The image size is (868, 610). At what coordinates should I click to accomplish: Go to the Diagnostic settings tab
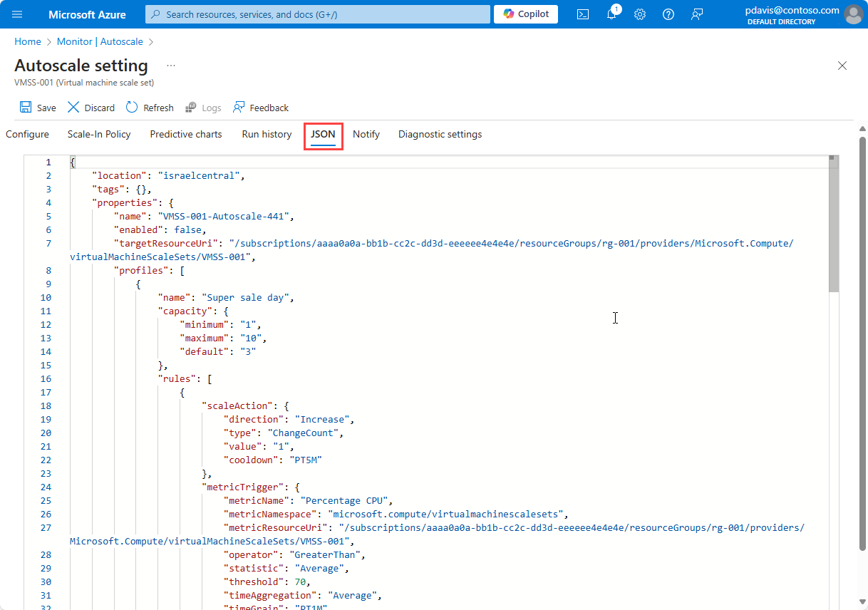tap(440, 134)
